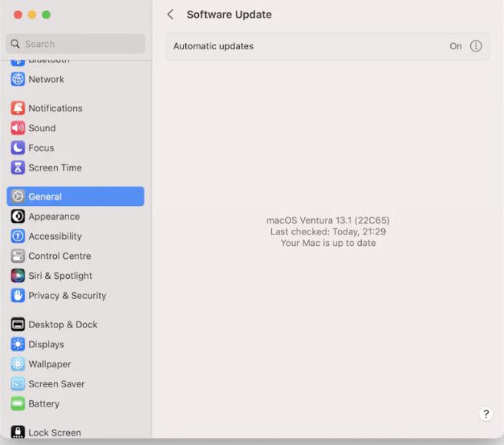Select Siri & Spotlight label
The width and height of the screenshot is (504, 445).
pos(61,276)
